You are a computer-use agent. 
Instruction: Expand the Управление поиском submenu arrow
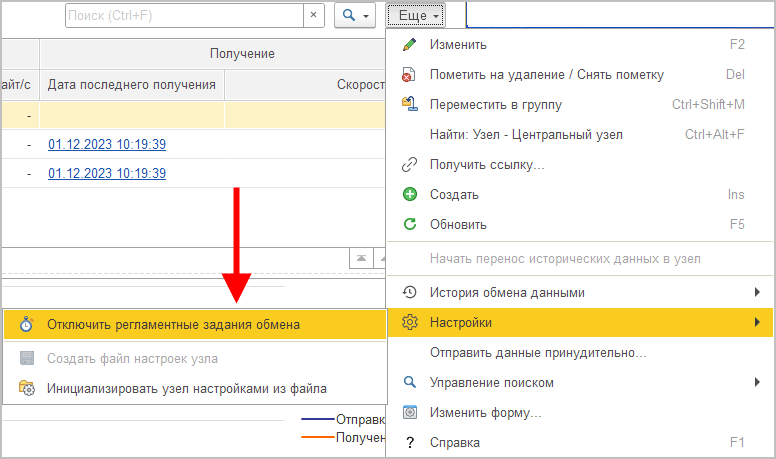click(757, 382)
